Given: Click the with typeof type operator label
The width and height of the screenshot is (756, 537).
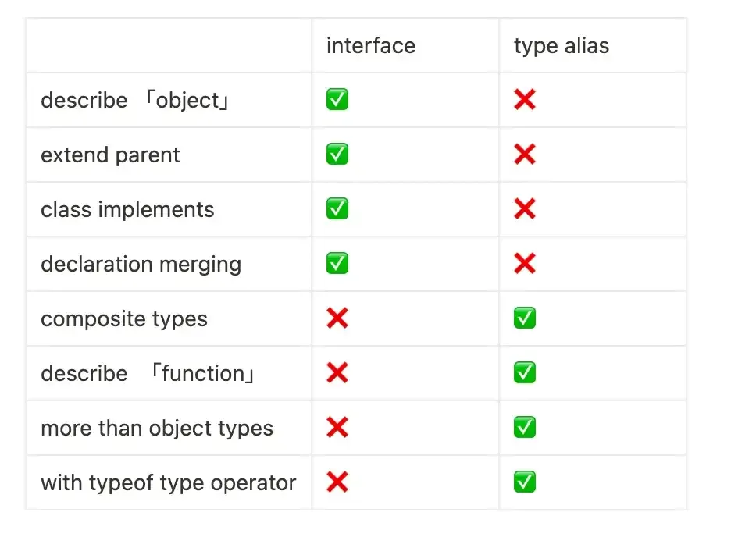Looking at the screenshot, I should 168,482.
